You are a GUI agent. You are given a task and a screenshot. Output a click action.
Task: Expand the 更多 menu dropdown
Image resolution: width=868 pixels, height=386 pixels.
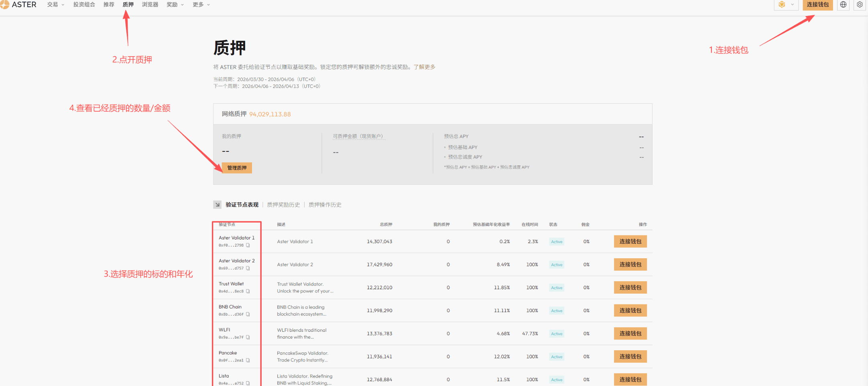tap(201, 5)
